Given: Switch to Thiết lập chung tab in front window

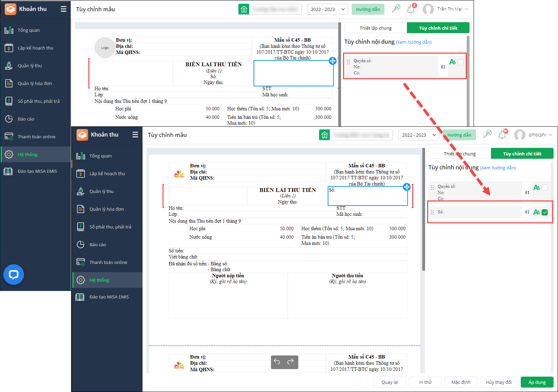Looking at the screenshot, I should pos(460,154).
